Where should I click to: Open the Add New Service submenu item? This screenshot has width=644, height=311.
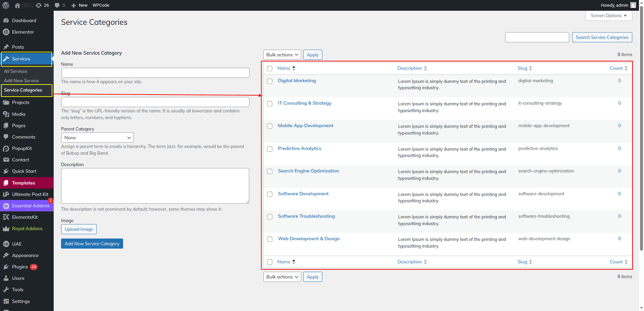tap(21, 81)
